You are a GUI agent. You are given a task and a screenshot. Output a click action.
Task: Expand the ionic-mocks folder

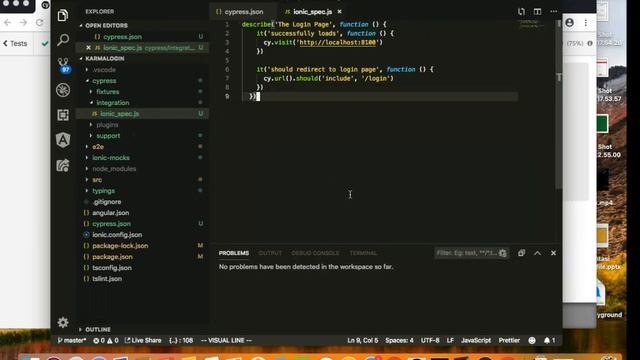(x=111, y=158)
